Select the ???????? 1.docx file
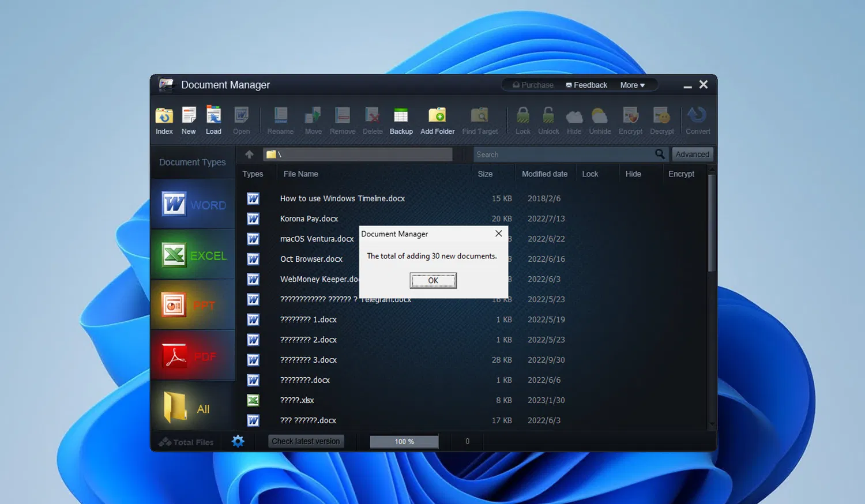865x504 pixels. 309,319
